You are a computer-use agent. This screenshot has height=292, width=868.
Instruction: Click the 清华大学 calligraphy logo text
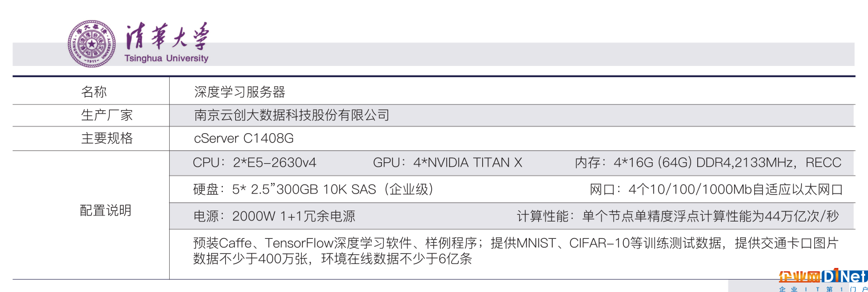click(x=167, y=37)
